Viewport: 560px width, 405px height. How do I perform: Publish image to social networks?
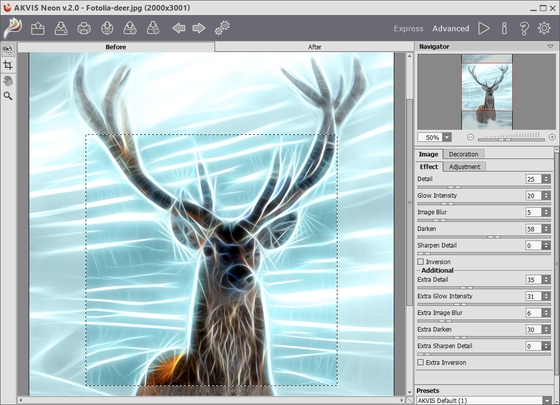click(107, 28)
